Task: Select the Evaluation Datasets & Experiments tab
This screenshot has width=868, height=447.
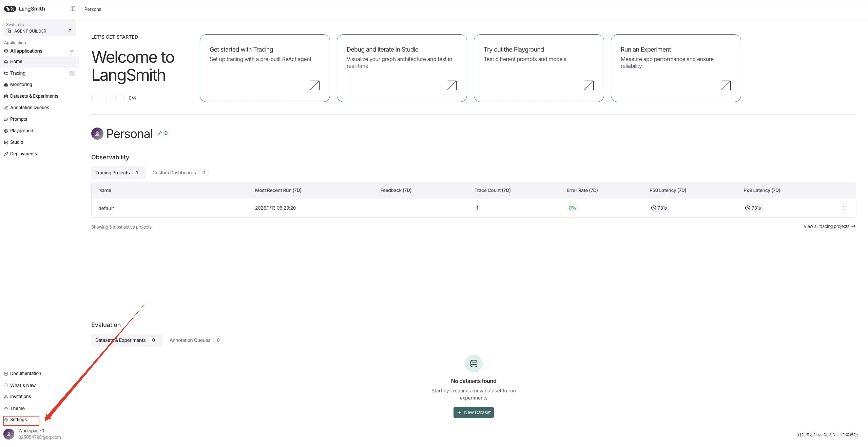Action: (127, 340)
